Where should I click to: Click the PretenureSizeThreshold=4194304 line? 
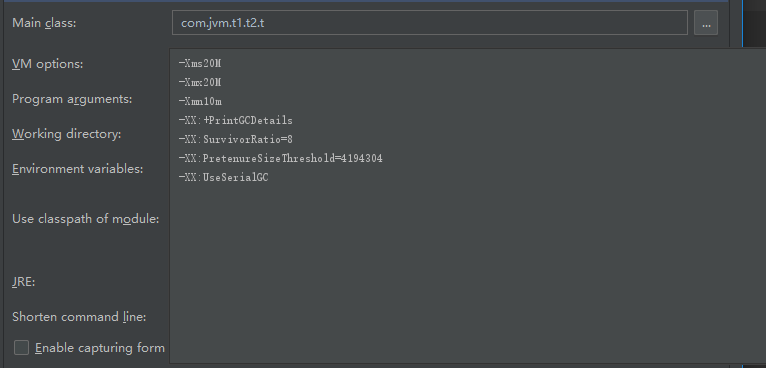pos(280,158)
